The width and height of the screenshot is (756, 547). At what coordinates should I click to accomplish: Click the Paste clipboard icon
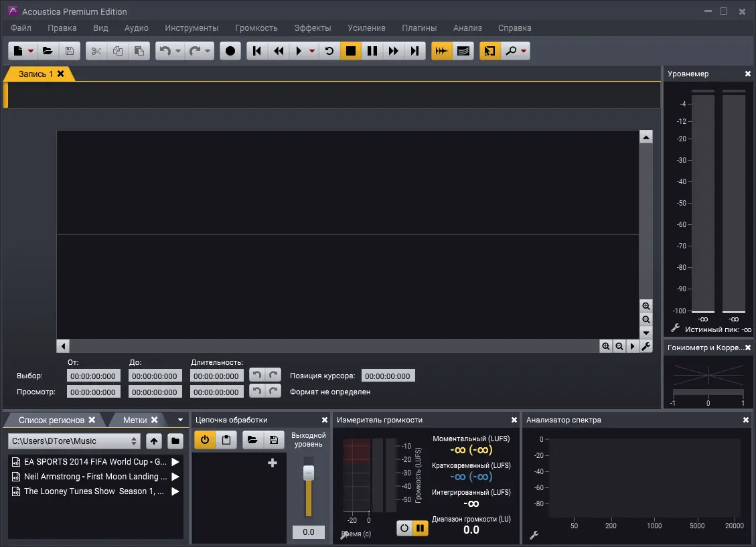click(x=139, y=51)
